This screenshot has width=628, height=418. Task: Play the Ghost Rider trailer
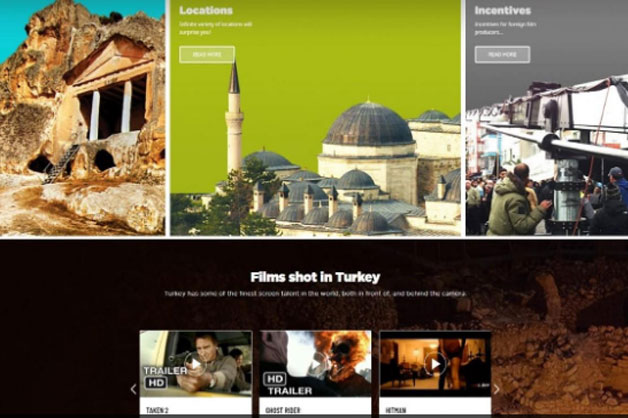pyautogui.click(x=316, y=364)
